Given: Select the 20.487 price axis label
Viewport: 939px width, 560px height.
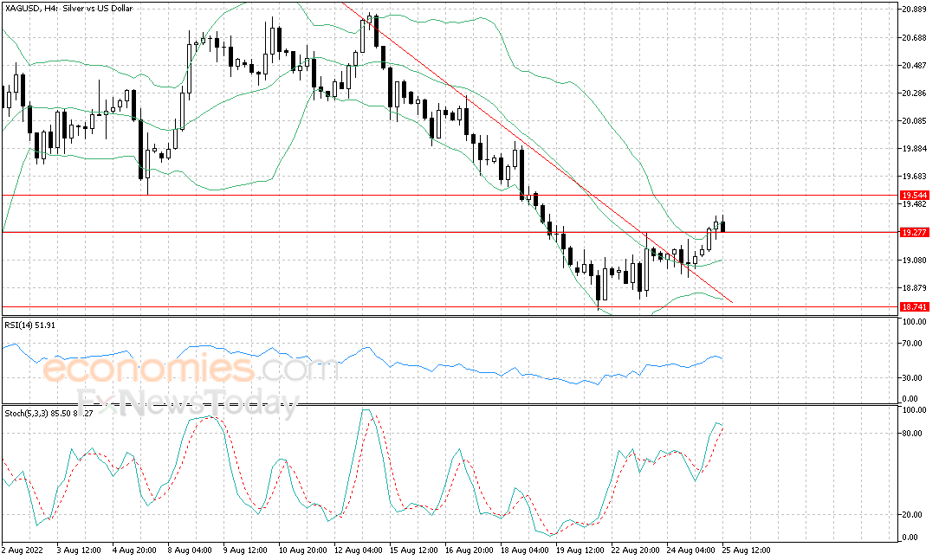Looking at the screenshot, I should pyautogui.click(x=915, y=66).
